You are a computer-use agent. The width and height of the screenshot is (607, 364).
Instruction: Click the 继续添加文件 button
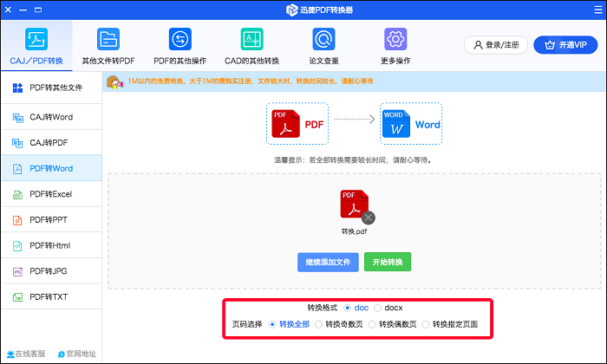[328, 262]
